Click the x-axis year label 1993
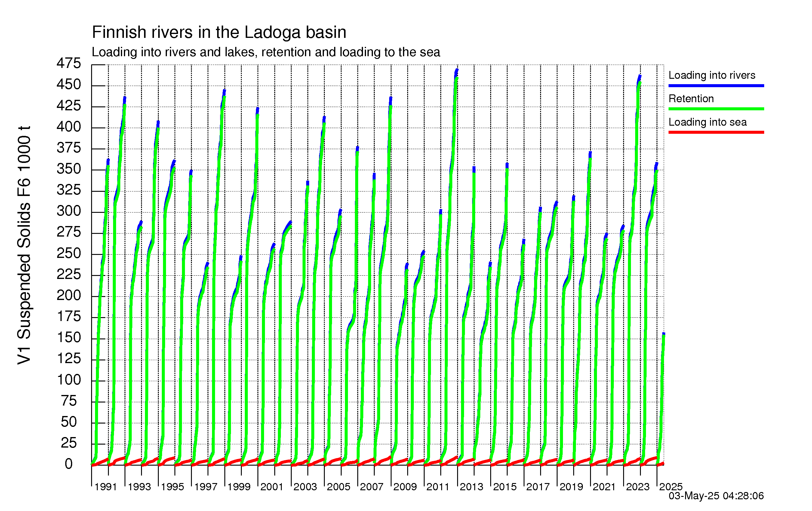 click(139, 487)
